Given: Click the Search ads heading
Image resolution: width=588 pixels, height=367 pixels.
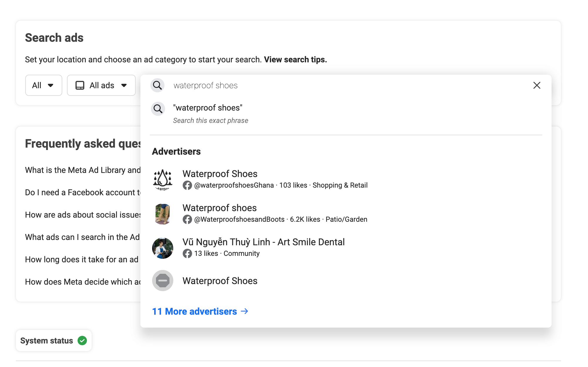Looking at the screenshot, I should coord(54,38).
